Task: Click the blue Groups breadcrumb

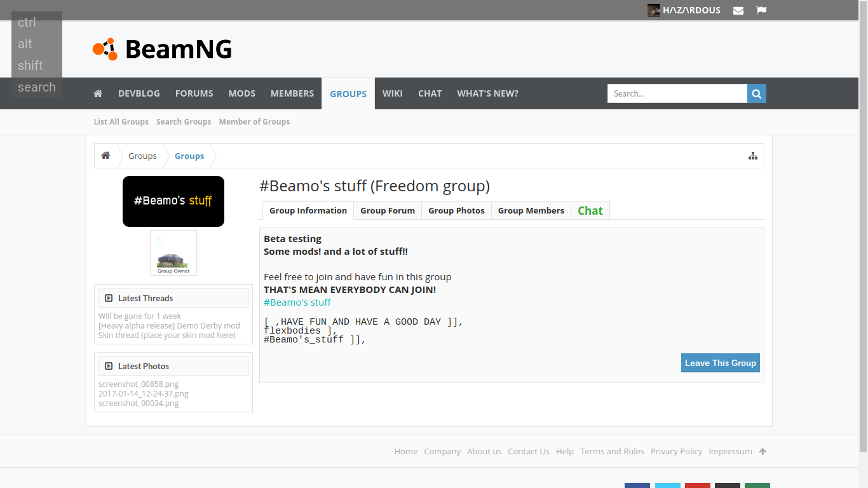Action: [x=189, y=156]
